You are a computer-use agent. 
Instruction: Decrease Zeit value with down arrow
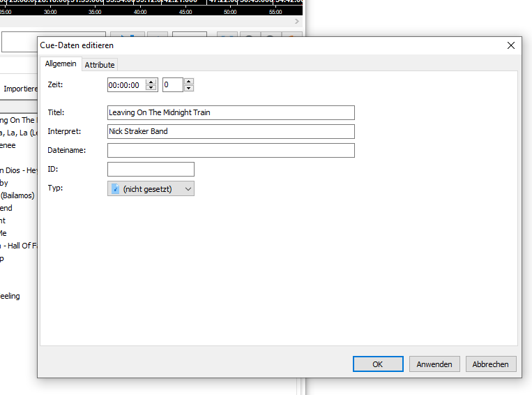(x=151, y=89)
